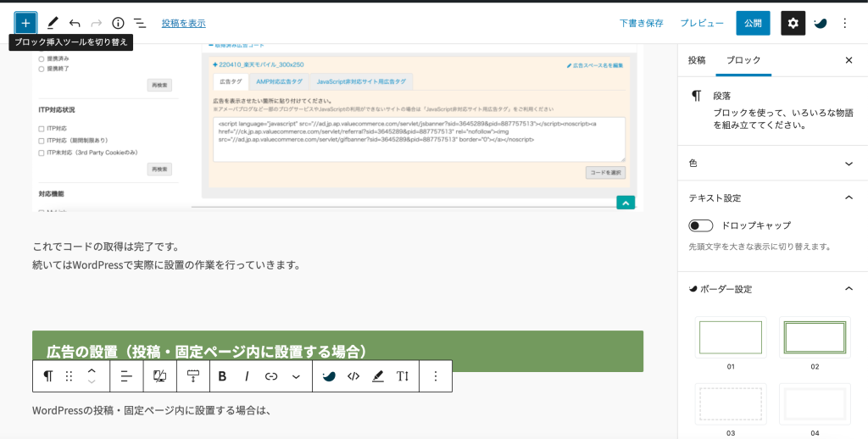868x439 pixels.
Task: Choose border style 03 dashed
Action: pos(731,404)
